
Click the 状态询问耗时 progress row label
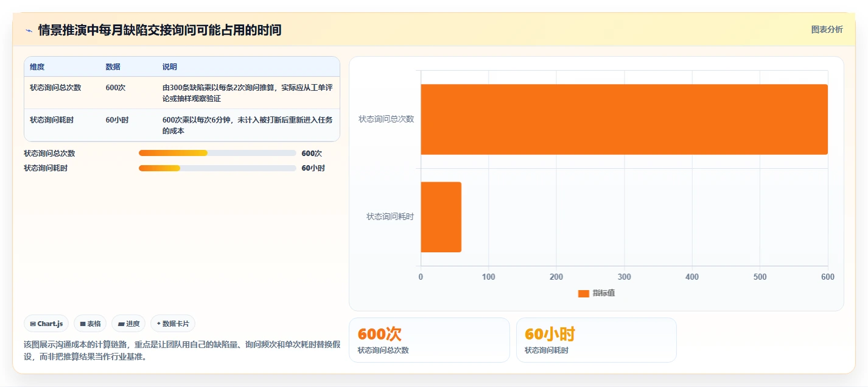46,168
